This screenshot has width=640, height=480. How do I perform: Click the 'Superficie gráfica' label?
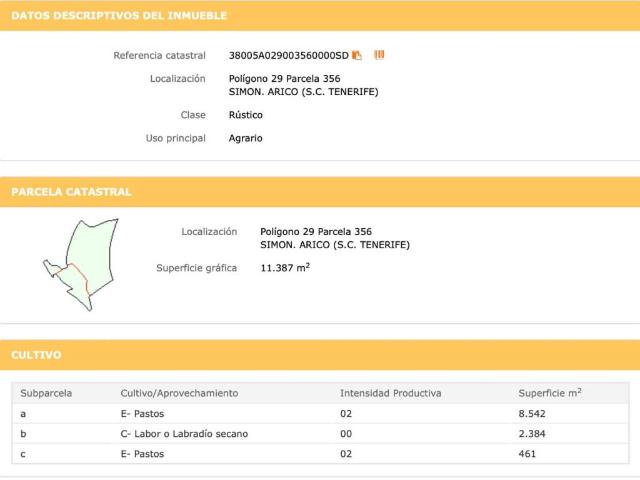[x=196, y=268]
